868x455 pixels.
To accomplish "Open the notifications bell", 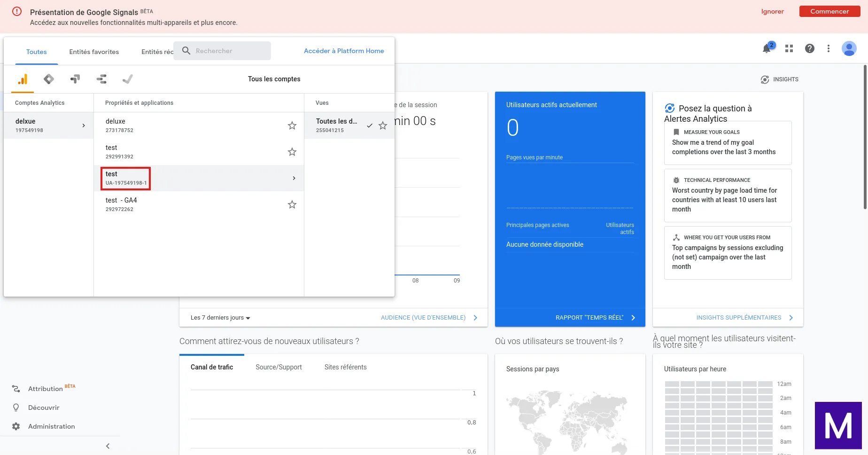I will (x=767, y=48).
